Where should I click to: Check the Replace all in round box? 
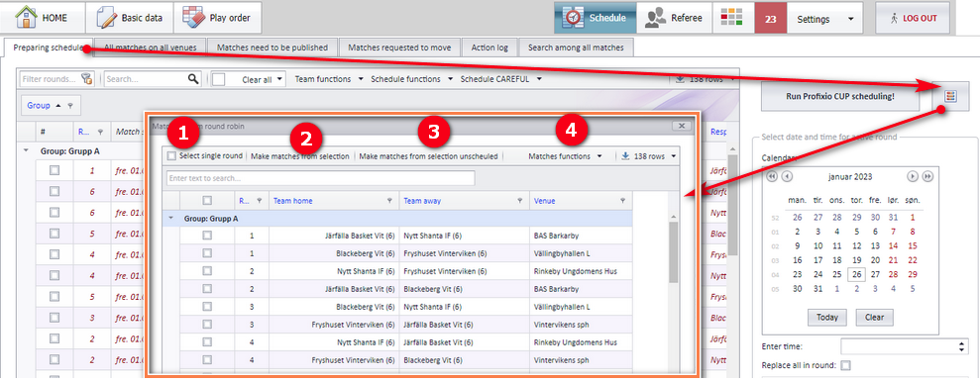point(845,365)
